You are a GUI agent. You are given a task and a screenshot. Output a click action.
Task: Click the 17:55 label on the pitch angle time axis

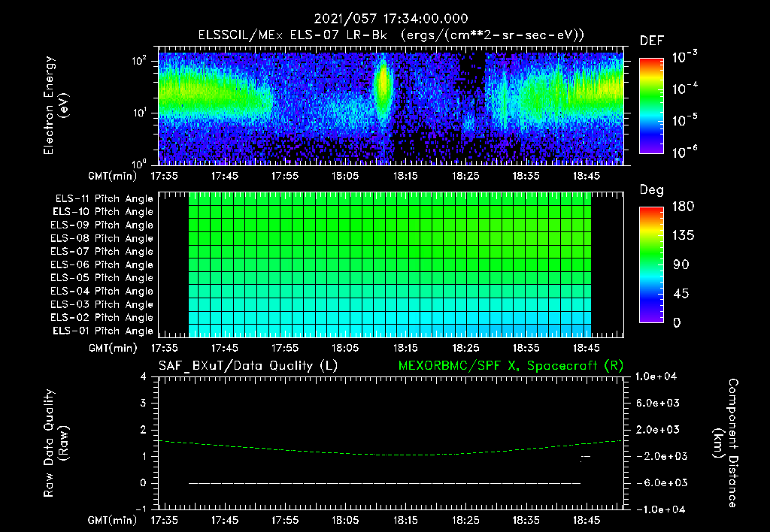tap(285, 348)
